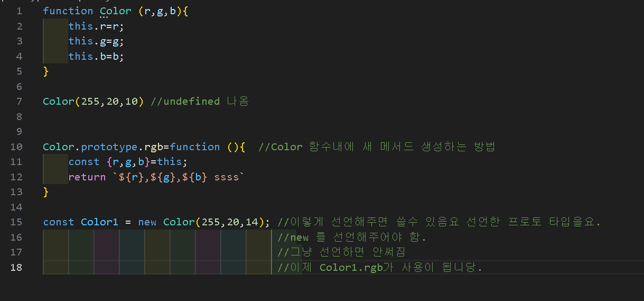Click line number 10 in gutter
644x301 pixels.
[16, 147]
